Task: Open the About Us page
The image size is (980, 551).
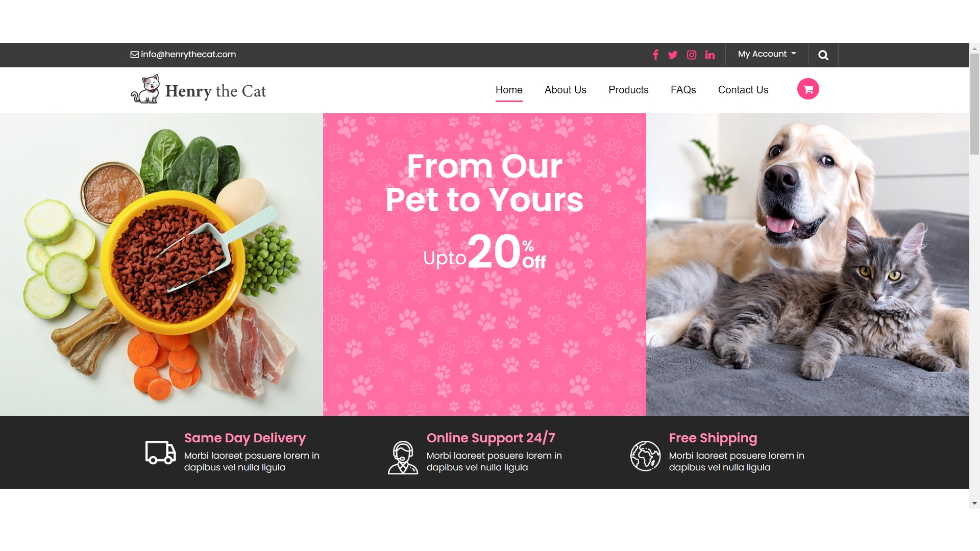Action: click(x=566, y=90)
